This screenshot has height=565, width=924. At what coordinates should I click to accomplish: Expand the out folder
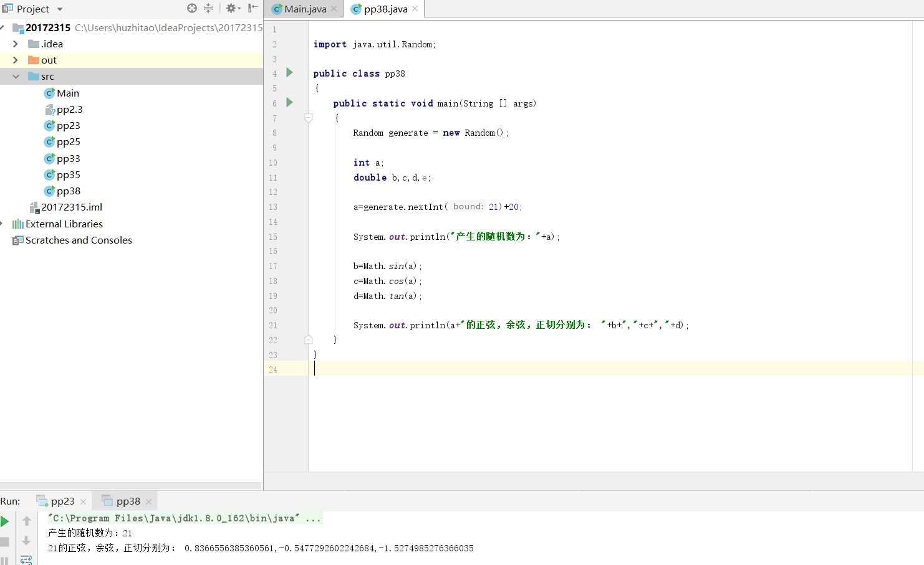pos(16,60)
